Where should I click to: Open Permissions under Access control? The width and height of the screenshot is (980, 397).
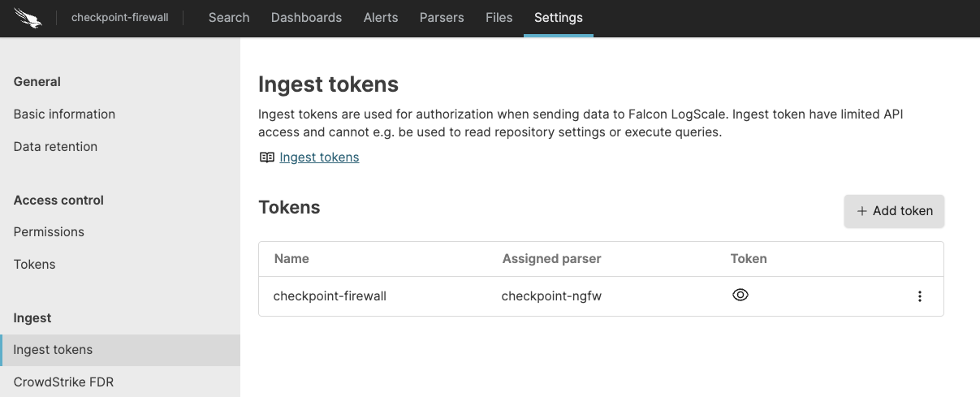49,232
